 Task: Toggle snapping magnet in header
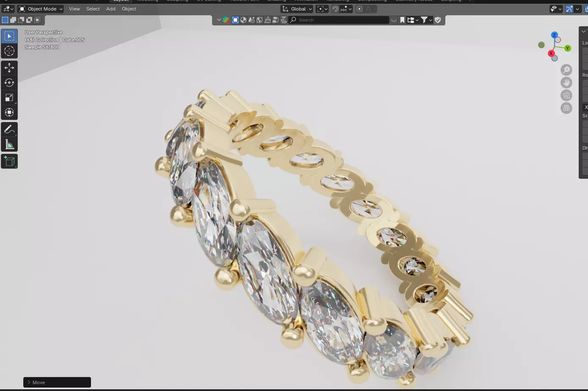click(x=335, y=9)
